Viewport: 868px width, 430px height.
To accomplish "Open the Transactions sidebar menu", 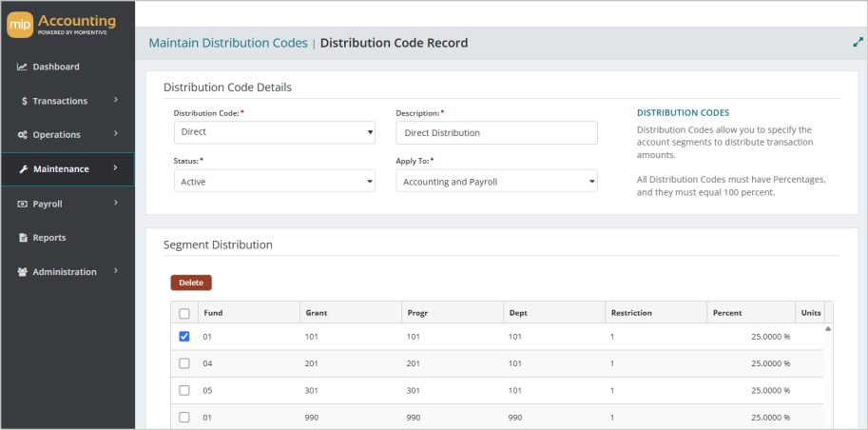I will click(68, 102).
